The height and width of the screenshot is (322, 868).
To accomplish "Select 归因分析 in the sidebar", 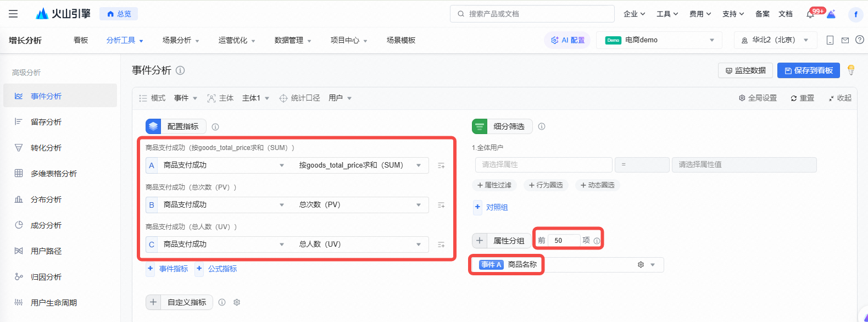I will [60, 276].
